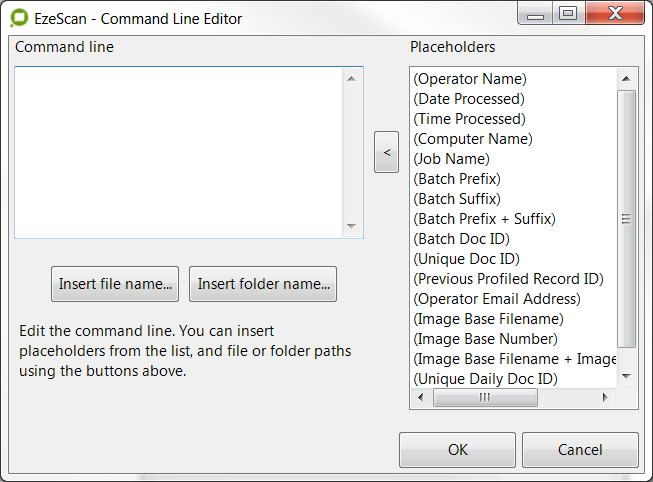Confirm with the OK button

(x=457, y=450)
